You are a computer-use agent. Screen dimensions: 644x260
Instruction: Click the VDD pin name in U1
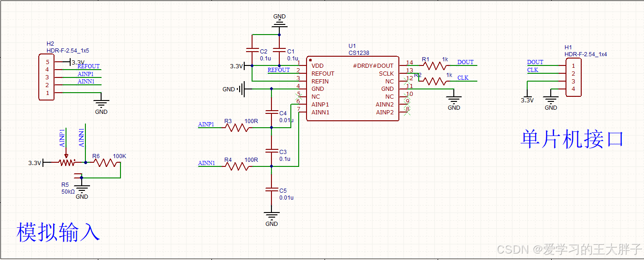point(318,66)
